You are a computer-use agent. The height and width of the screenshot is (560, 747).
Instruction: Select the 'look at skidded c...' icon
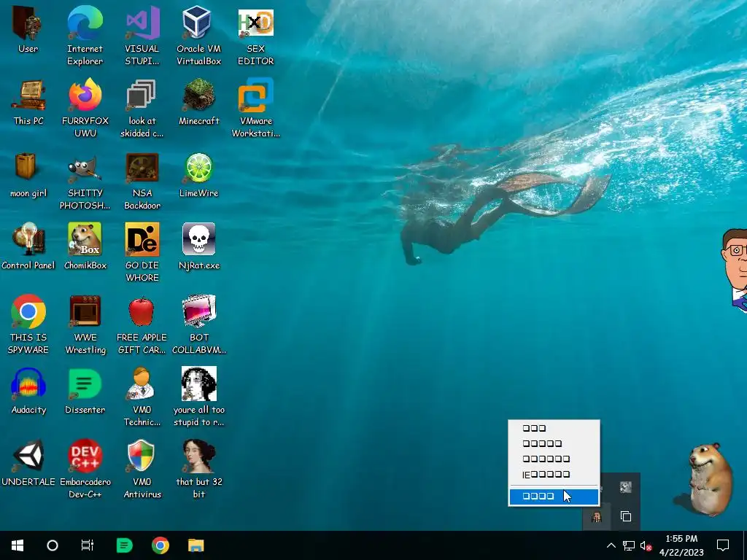tap(142, 108)
